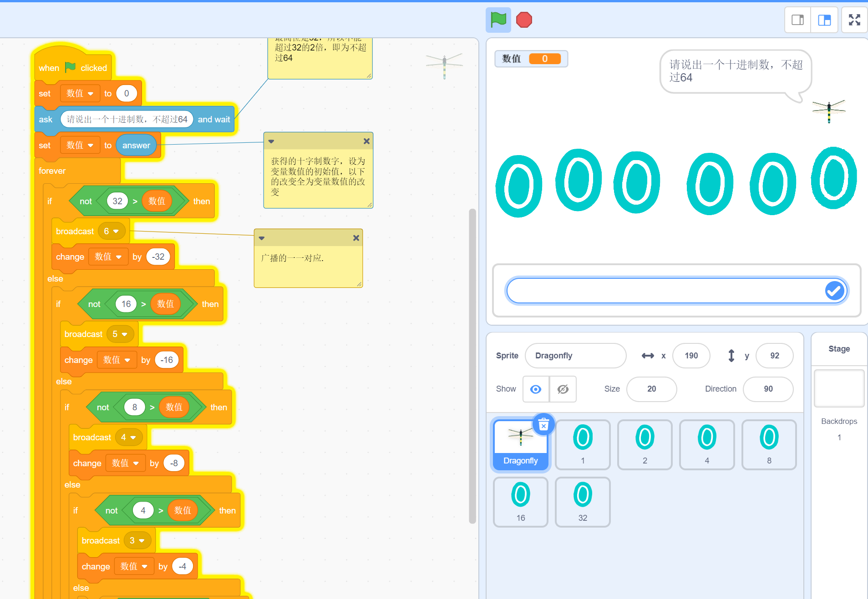The width and height of the screenshot is (868, 599).
Task: Click the forever block label
Action: pyautogui.click(x=52, y=171)
